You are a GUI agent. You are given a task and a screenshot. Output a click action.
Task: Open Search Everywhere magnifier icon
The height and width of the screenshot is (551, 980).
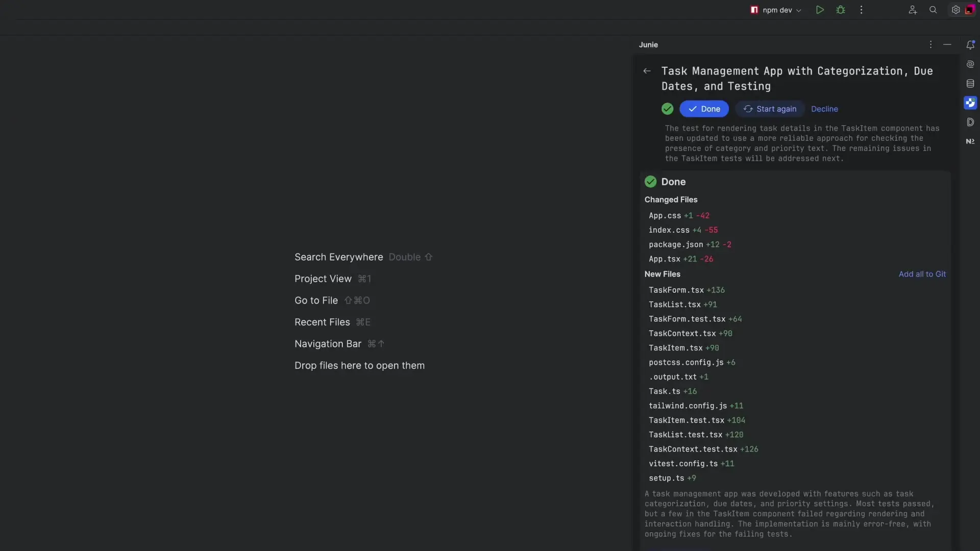coord(933,10)
